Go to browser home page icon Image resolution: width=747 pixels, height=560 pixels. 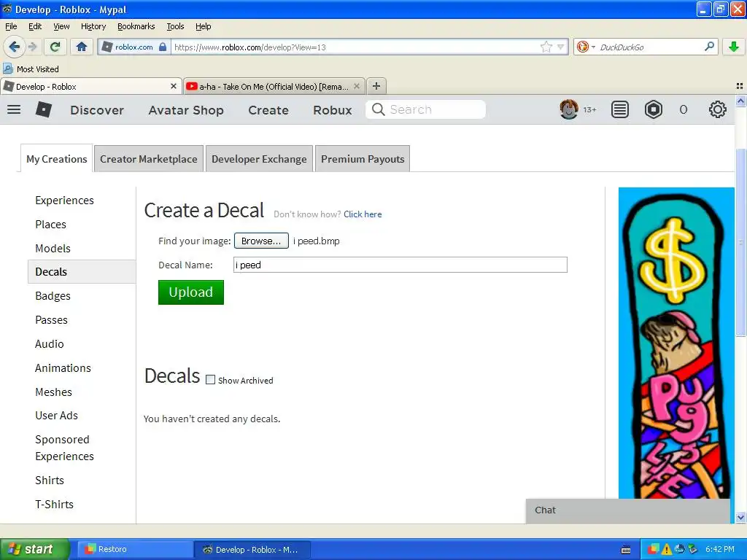[82, 47]
